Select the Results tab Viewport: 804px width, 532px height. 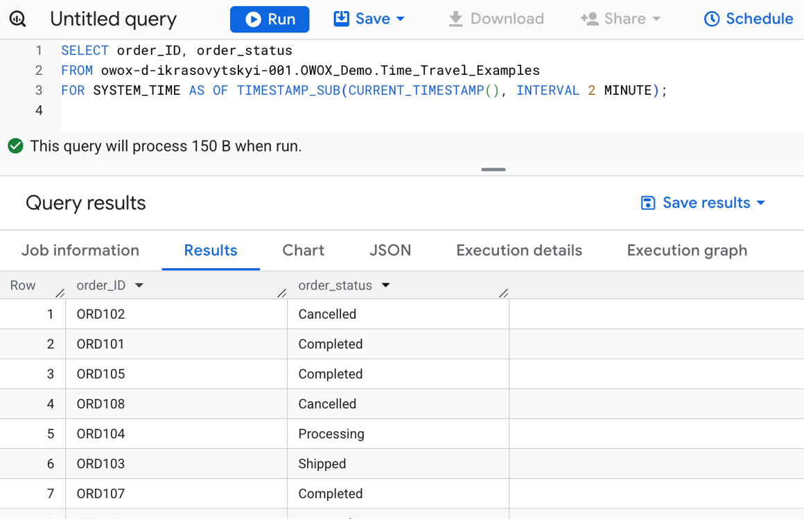(x=211, y=250)
